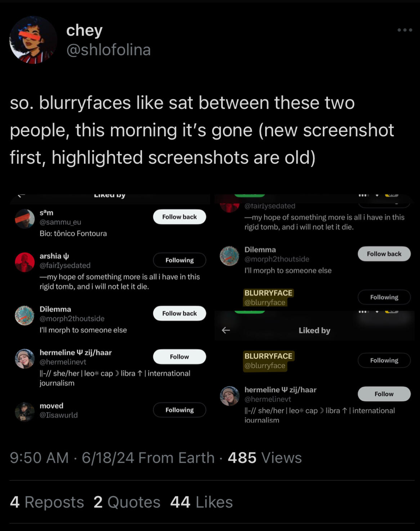Open Dilemma's avatar in right screenshot
The height and width of the screenshot is (531, 420).
tap(229, 256)
